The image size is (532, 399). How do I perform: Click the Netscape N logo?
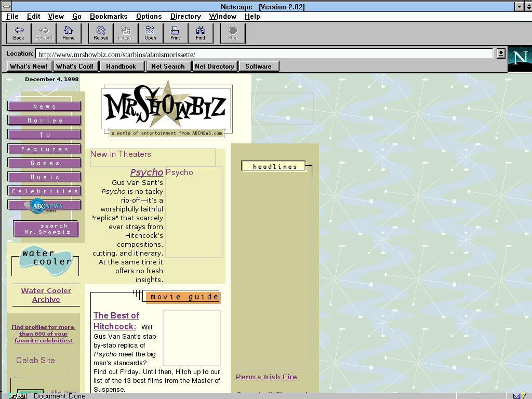(520, 59)
